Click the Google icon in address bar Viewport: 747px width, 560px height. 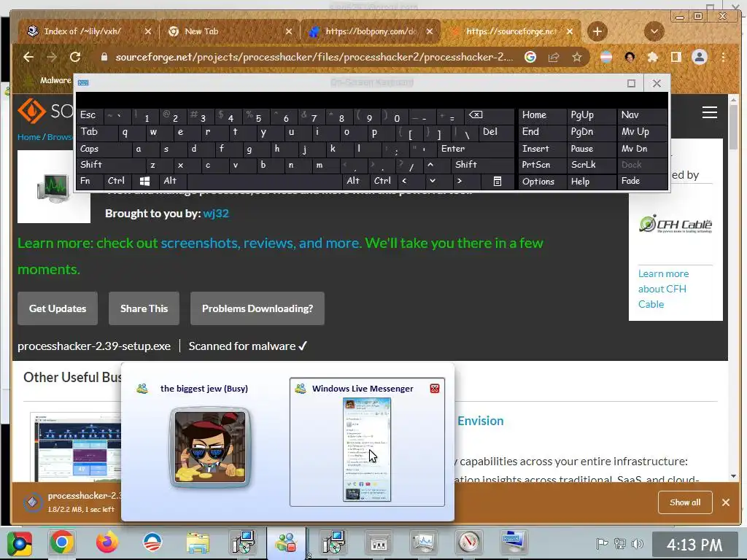coord(530,57)
